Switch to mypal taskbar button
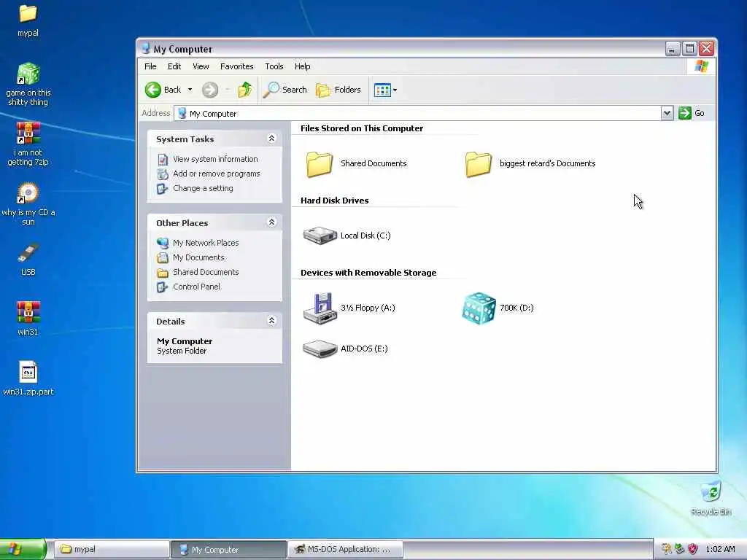This screenshot has height=560, width=747. [111, 550]
